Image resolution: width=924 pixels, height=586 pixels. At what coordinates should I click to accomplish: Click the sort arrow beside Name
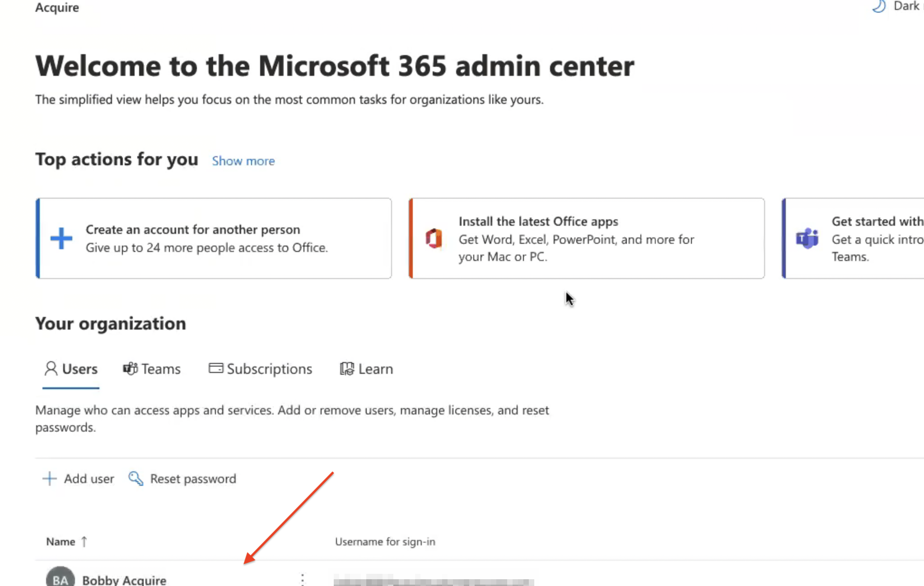[x=84, y=541]
